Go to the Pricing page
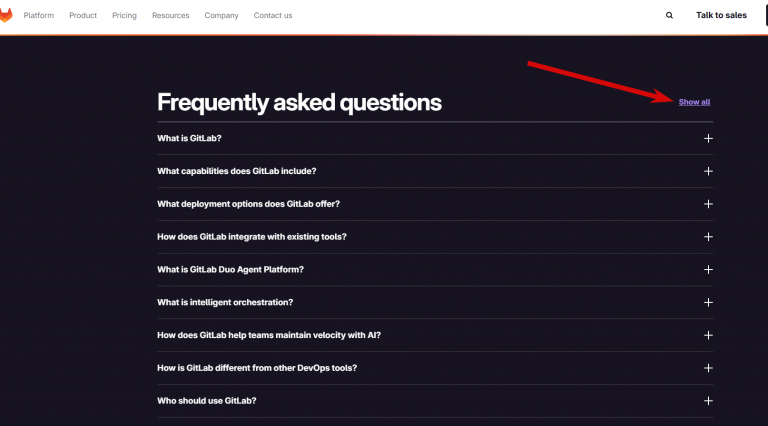The image size is (768, 426). [124, 16]
